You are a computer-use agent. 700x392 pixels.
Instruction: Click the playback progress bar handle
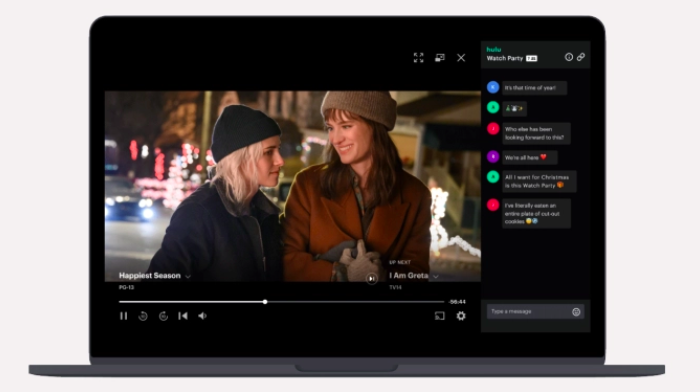point(265,302)
